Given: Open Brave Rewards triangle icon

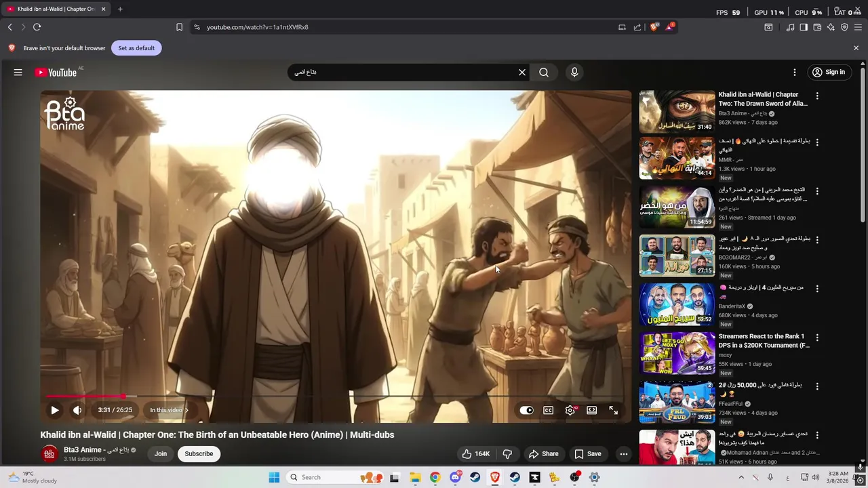Looking at the screenshot, I should tap(670, 27).
